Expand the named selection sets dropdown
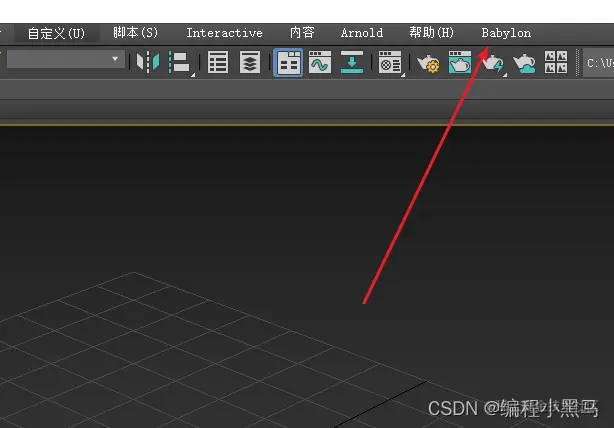This screenshot has width=614, height=428. click(66, 59)
